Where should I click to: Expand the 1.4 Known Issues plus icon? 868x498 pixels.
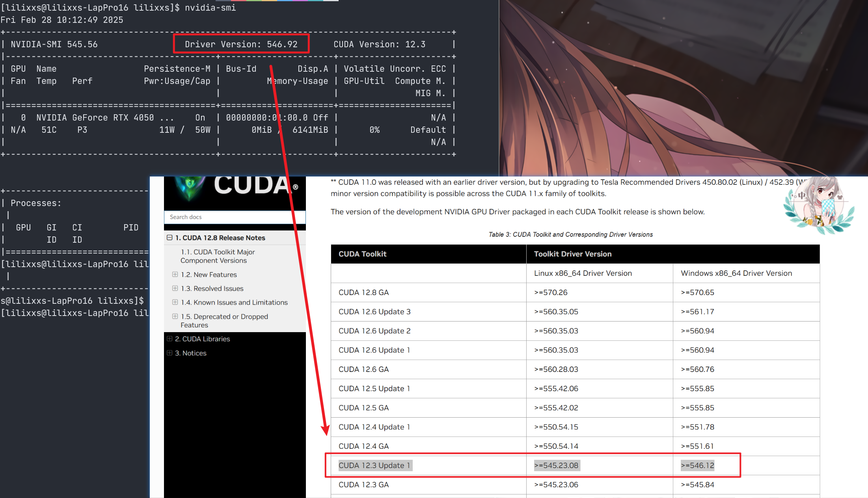point(175,302)
